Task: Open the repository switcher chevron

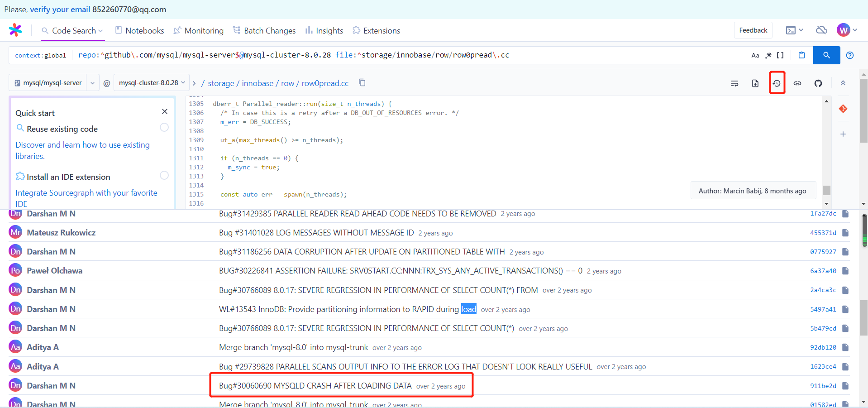Action: (x=92, y=83)
